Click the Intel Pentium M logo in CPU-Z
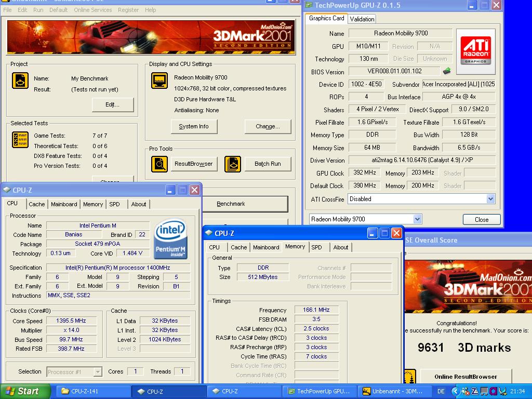 pos(170,239)
